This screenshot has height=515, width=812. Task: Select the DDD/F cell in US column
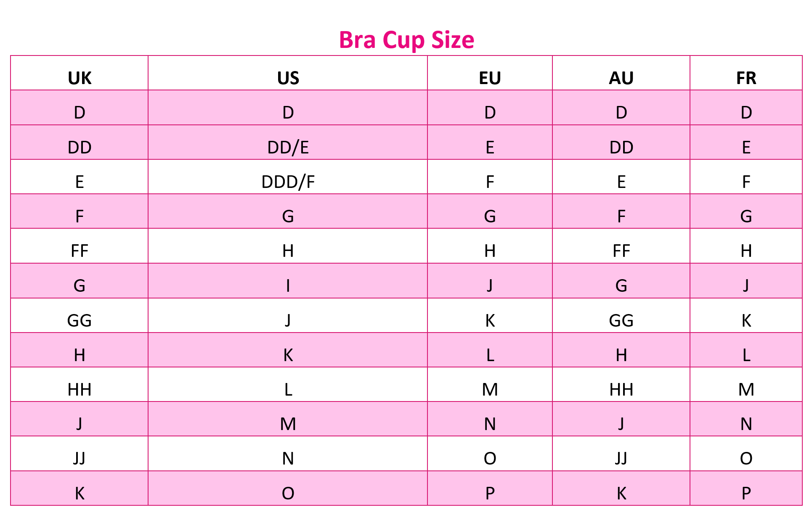[x=288, y=182]
